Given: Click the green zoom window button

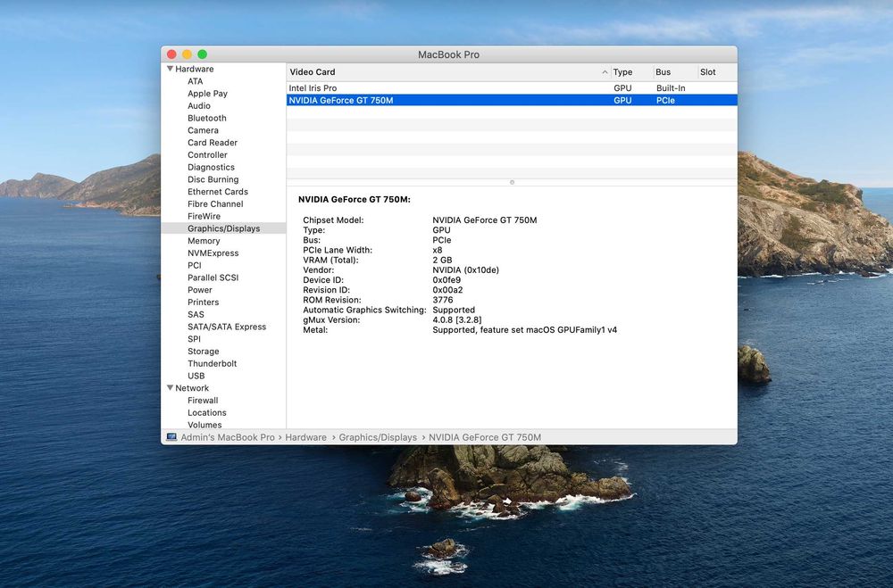Looking at the screenshot, I should [202, 54].
